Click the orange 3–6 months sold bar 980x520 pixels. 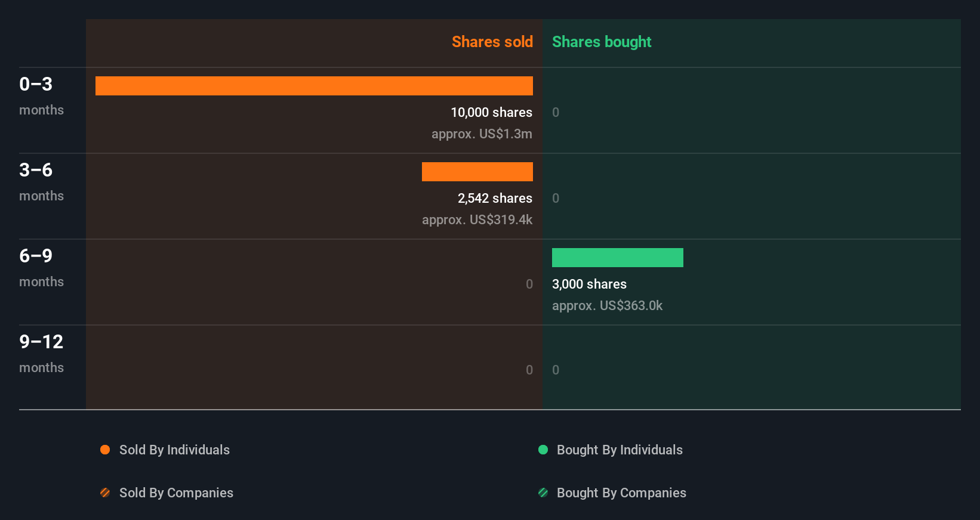click(477, 172)
